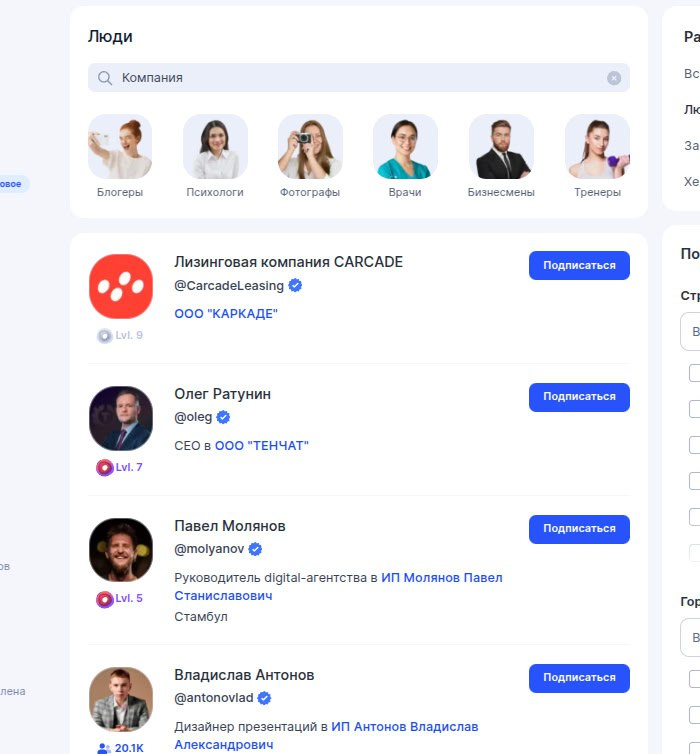
Task: Click the search magnifier icon
Action: point(105,78)
